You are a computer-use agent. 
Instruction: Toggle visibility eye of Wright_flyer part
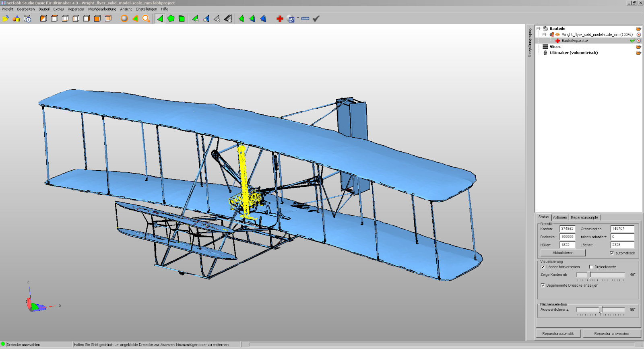557,35
